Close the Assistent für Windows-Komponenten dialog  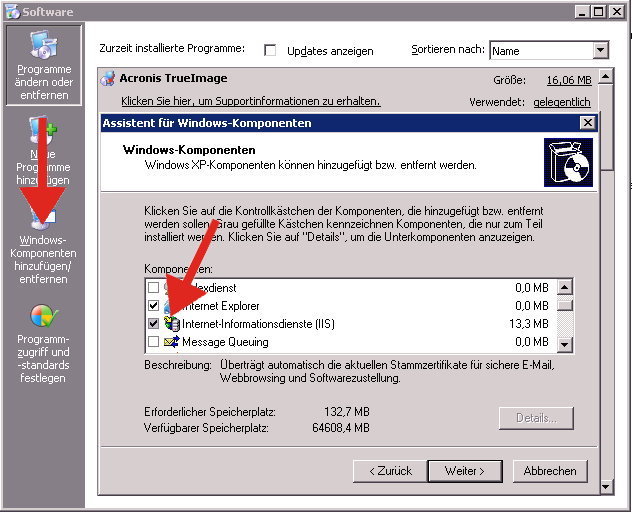click(x=587, y=123)
